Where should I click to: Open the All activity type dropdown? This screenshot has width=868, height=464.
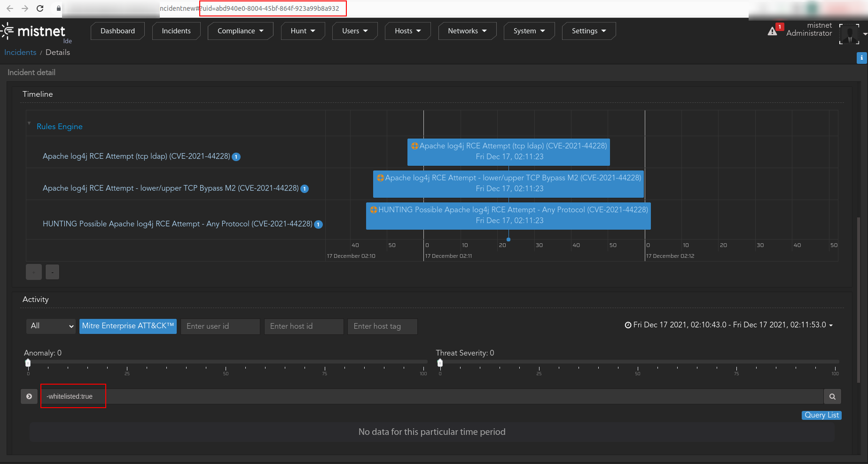(x=51, y=326)
